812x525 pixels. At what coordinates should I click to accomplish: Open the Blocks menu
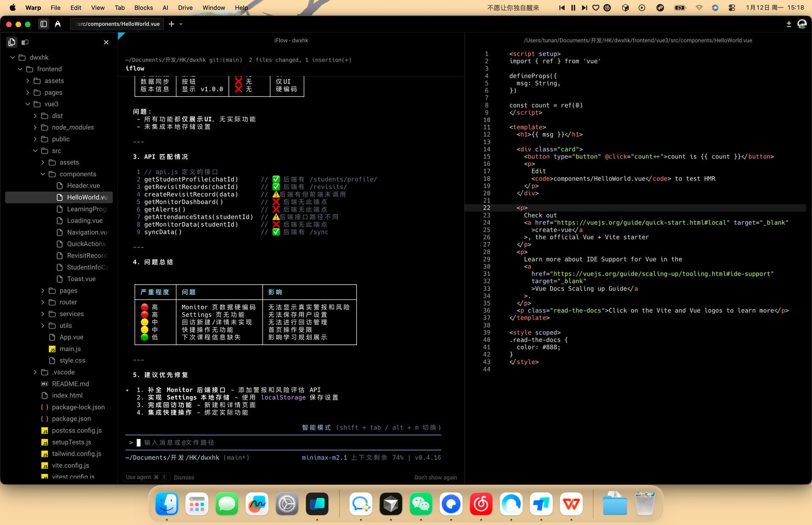click(143, 8)
